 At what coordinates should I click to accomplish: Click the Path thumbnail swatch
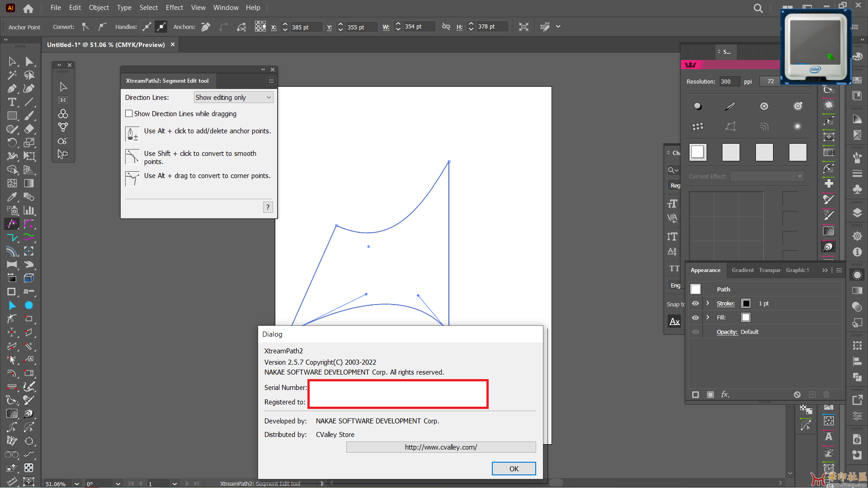coord(696,289)
